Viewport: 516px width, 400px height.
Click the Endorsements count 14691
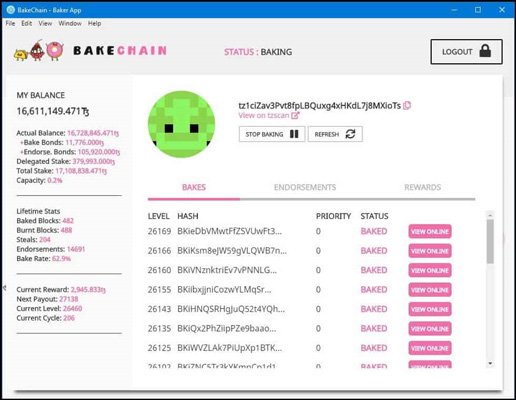[76, 249]
